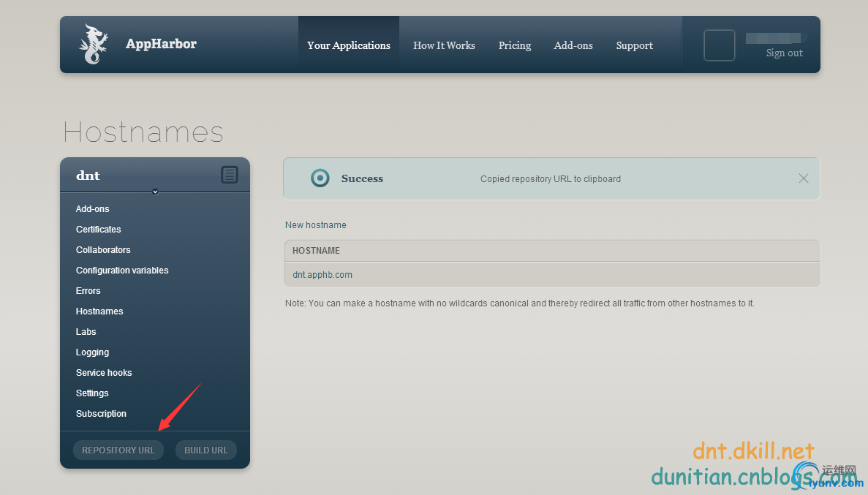
Task: Copy the REPOSITORY URL button
Action: coord(118,450)
